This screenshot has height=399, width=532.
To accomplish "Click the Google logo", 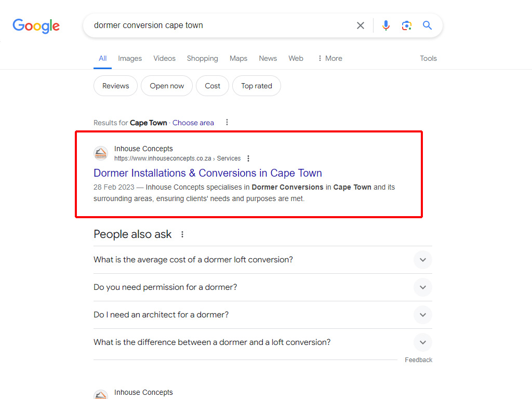I will (x=36, y=25).
